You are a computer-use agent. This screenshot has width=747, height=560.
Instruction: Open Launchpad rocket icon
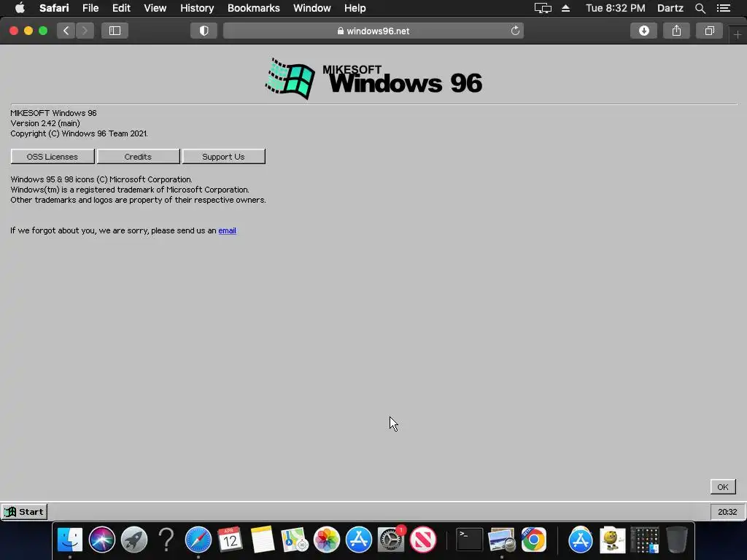[134, 540]
